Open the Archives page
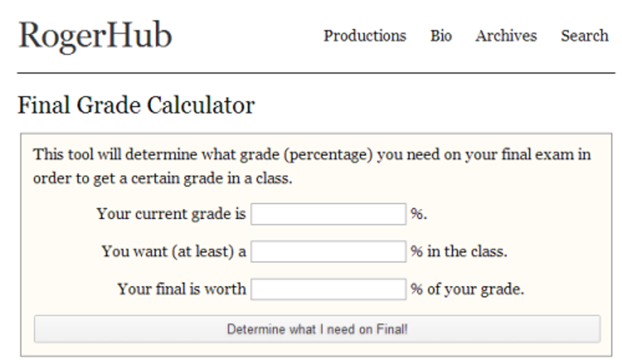 pyautogui.click(x=506, y=36)
